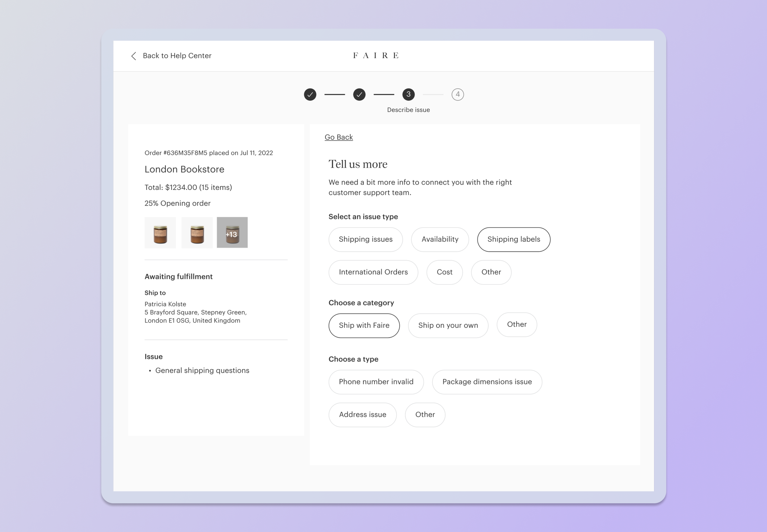Return via Back to Help Center

177,56
